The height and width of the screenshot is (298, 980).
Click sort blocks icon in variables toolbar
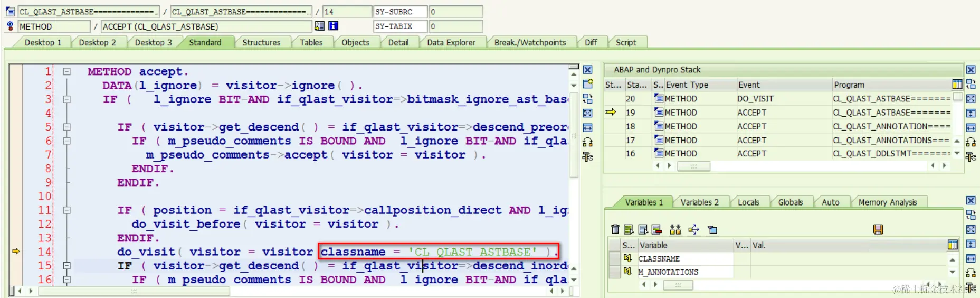click(675, 229)
